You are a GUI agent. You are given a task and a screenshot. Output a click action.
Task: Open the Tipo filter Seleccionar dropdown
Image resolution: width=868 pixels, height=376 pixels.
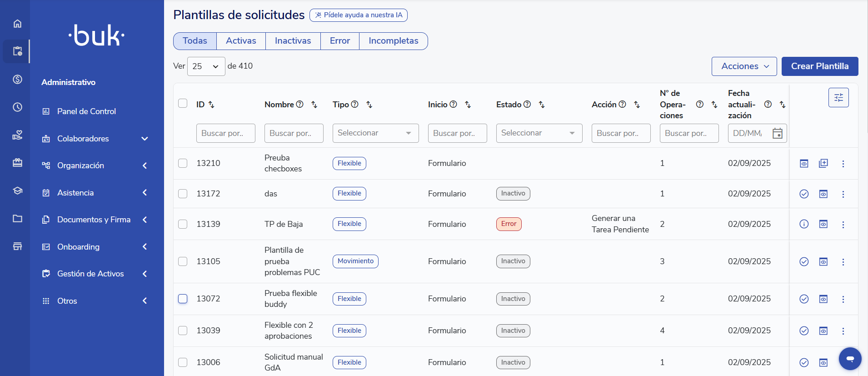375,133
